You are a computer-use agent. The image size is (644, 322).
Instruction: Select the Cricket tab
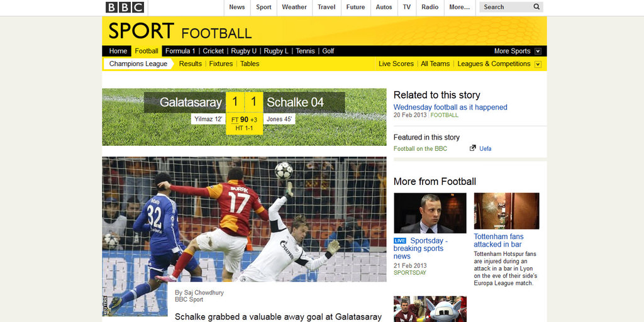click(213, 51)
